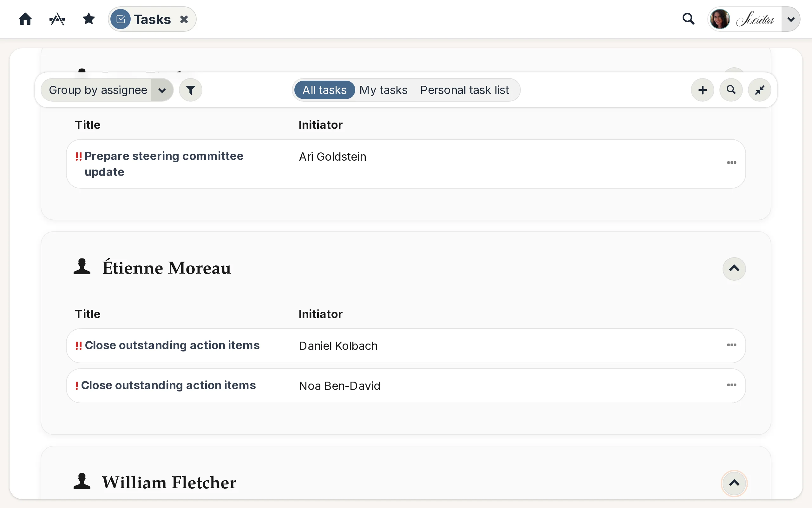Switch to Personal task list view

(464, 90)
